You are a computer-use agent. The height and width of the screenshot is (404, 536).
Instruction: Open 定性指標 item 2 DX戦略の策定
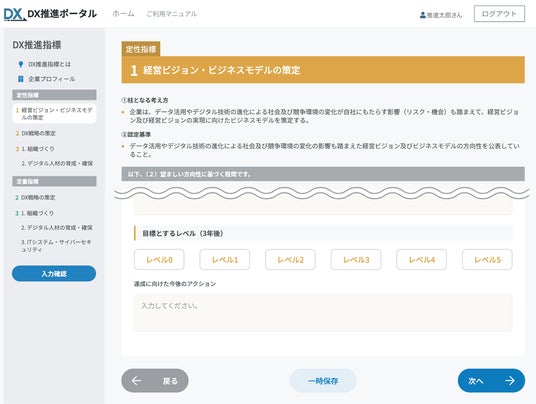(x=36, y=133)
